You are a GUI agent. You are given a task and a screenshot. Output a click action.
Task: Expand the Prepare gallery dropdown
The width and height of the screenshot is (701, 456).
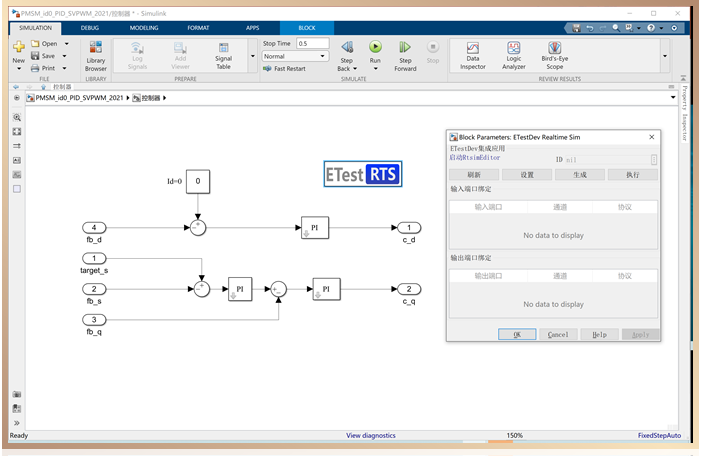click(x=253, y=56)
